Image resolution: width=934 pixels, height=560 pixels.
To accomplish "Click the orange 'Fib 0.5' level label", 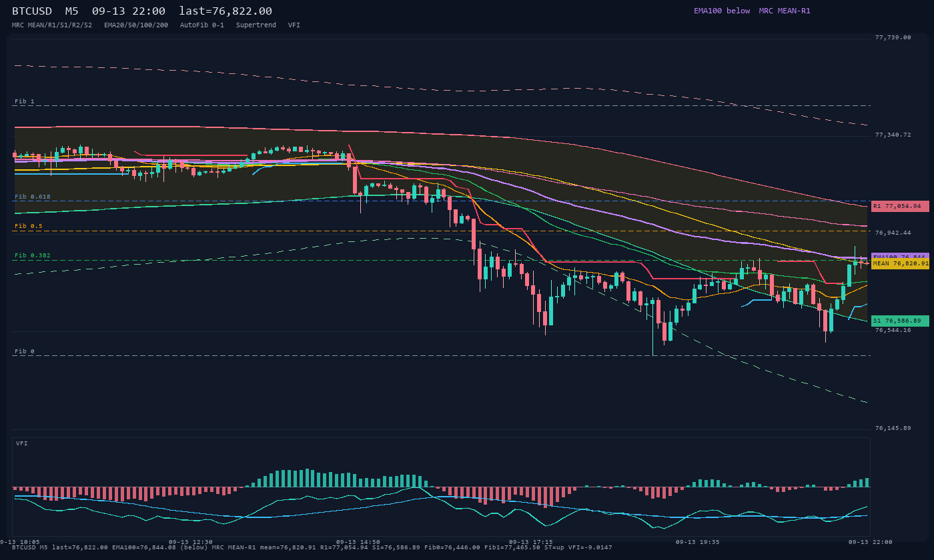I will pyautogui.click(x=29, y=226).
